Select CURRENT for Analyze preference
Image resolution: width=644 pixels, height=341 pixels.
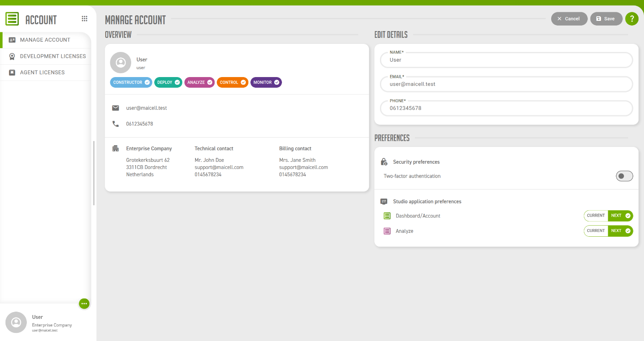coord(596,231)
